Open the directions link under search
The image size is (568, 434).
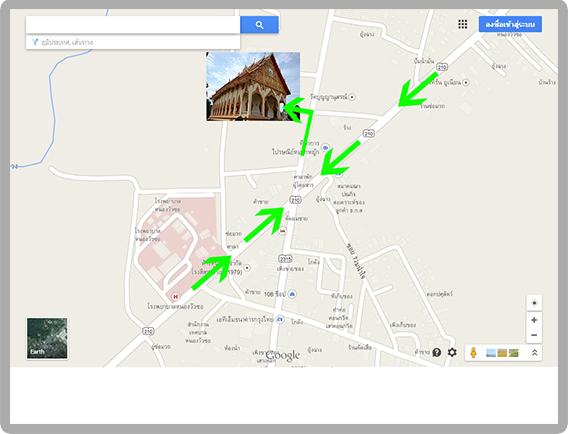(67, 42)
